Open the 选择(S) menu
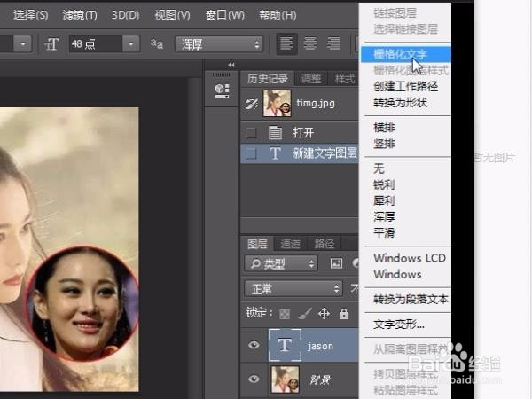 pos(30,15)
